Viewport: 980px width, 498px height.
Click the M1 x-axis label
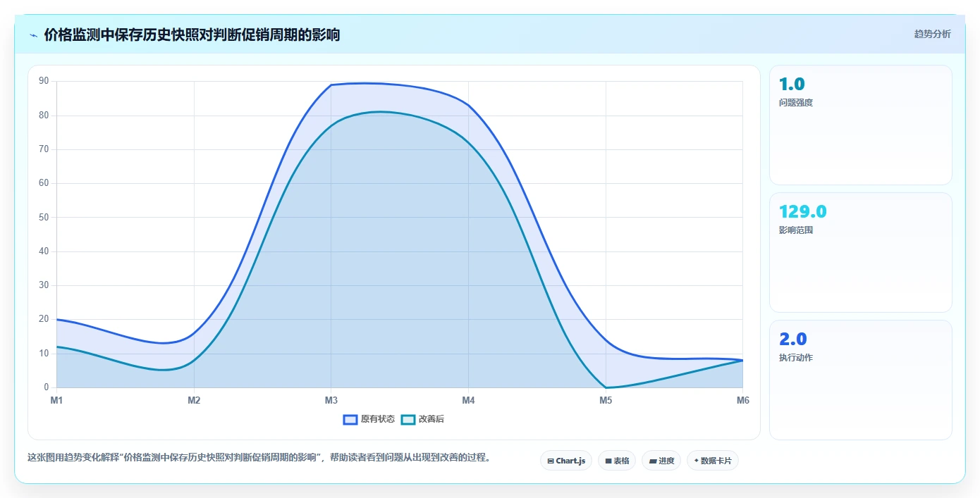pyautogui.click(x=56, y=401)
